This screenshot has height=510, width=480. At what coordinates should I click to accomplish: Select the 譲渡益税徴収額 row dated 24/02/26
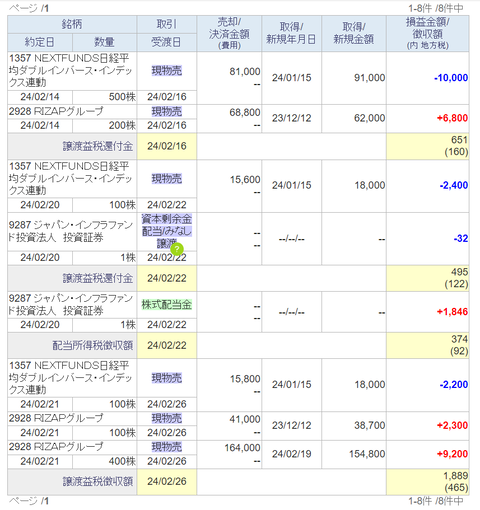click(x=238, y=481)
